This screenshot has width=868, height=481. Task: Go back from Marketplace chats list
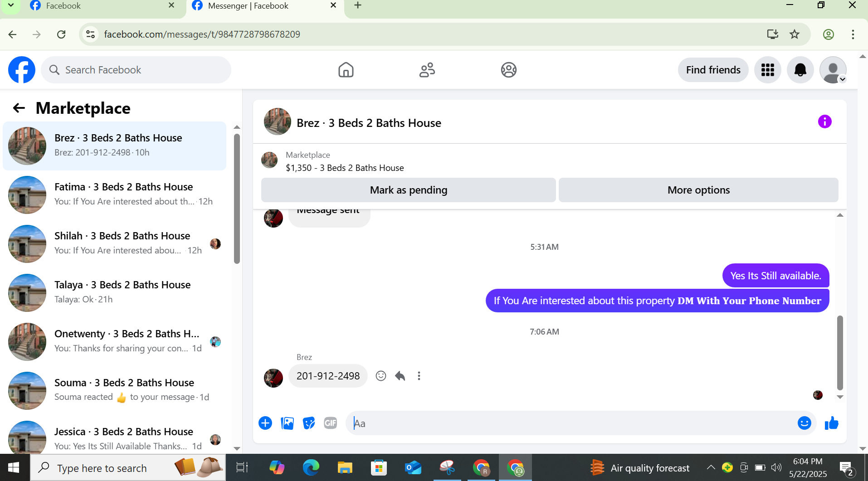point(19,108)
